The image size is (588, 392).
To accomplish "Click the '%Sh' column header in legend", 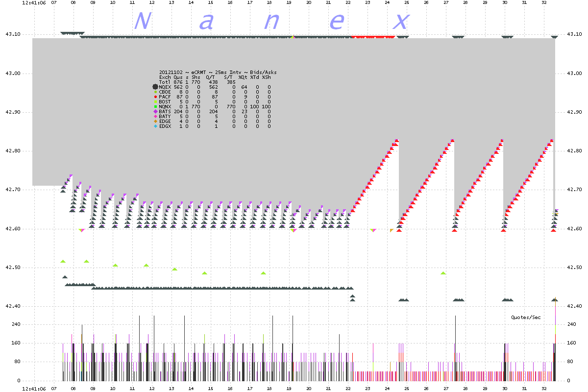I will click(x=267, y=77).
